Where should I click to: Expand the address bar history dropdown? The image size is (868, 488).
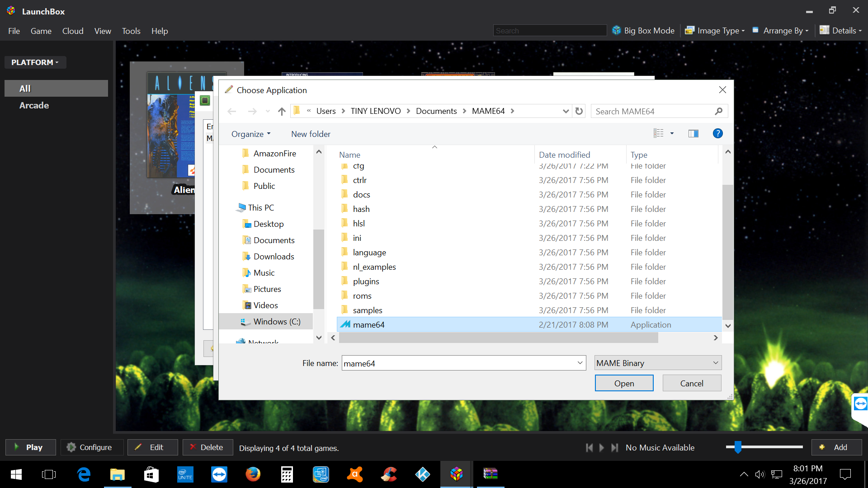pos(566,111)
